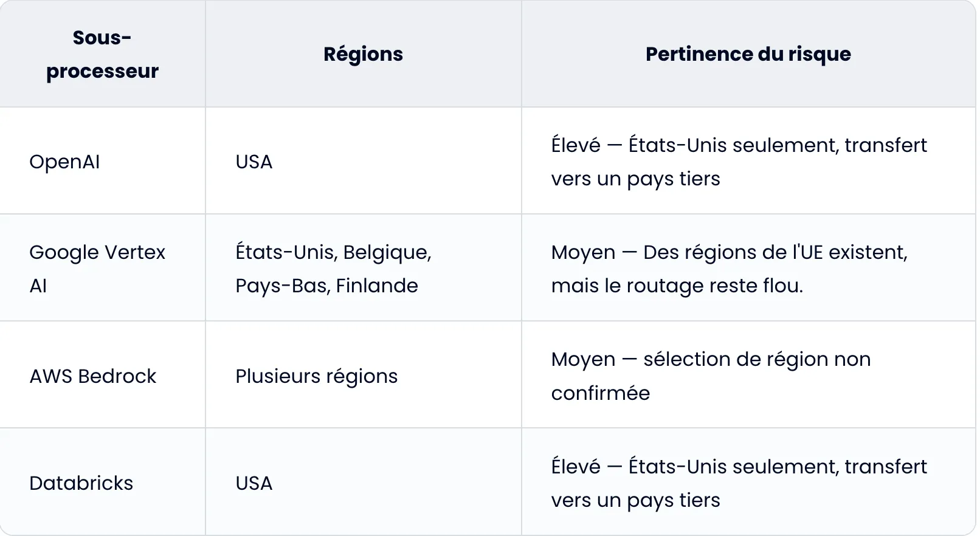Click 'vers un pays tiers' in Databricks row

point(635,500)
